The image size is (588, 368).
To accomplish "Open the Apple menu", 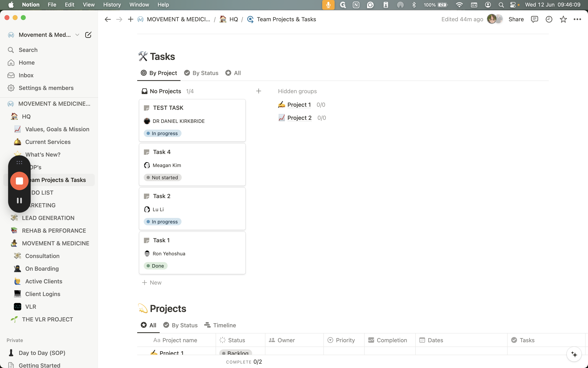I will (11, 5).
